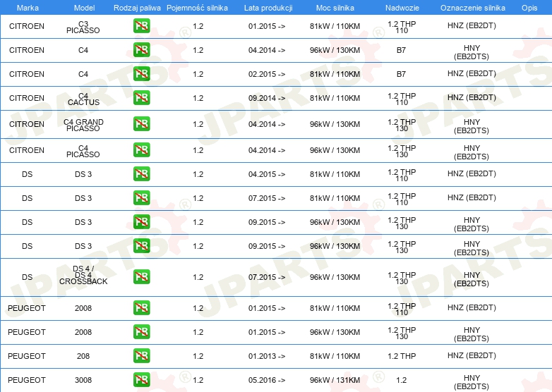
Task: Click fuel icon in C4 04.2014 row
Action: tap(141, 50)
